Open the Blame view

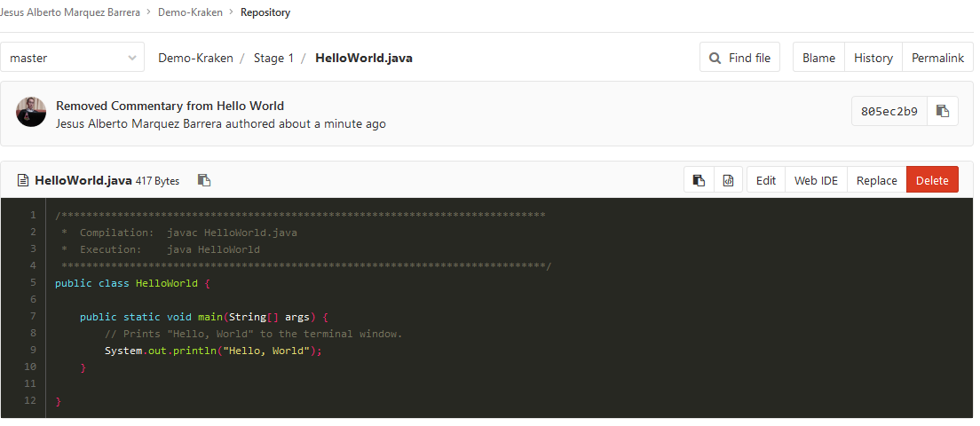[x=818, y=58]
